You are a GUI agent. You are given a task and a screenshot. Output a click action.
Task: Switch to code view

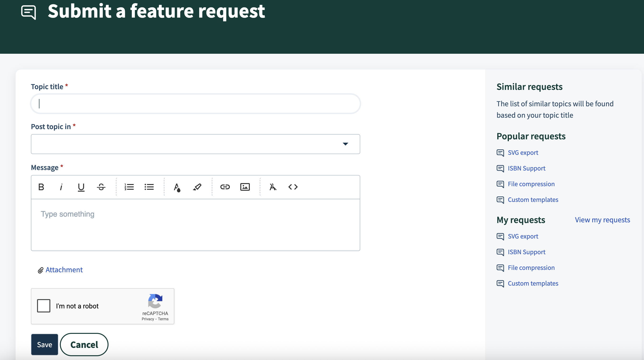(x=293, y=187)
